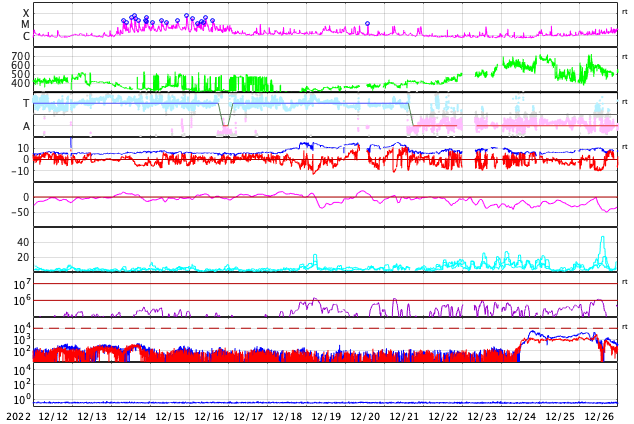Click the rt label beside the 10^7 panel

[624, 282]
